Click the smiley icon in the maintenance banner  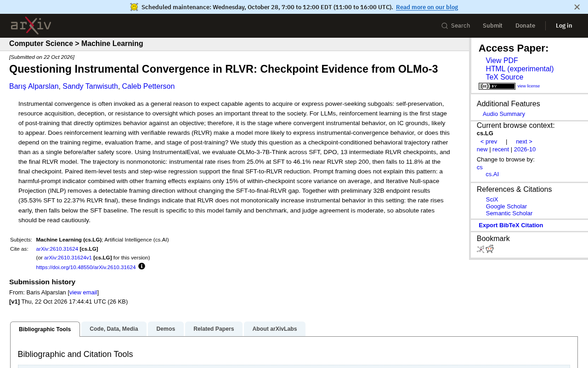point(134,7)
